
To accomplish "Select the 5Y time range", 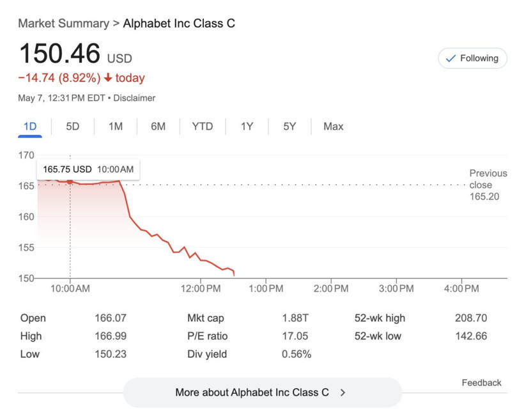I will (289, 127).
